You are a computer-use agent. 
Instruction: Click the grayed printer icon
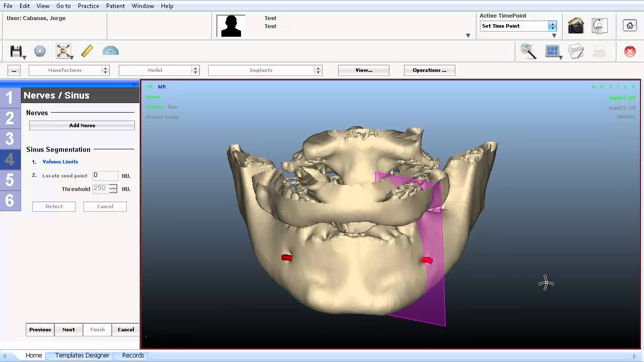599,51
